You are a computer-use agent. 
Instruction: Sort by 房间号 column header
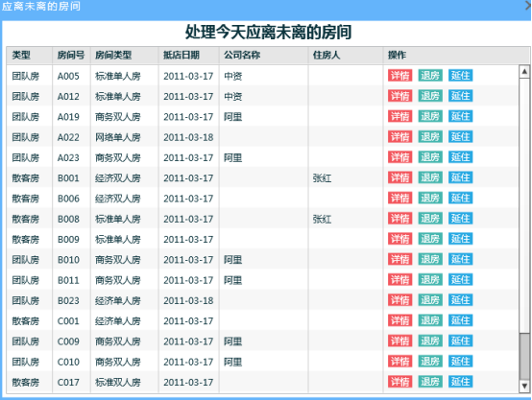point(71,56)
